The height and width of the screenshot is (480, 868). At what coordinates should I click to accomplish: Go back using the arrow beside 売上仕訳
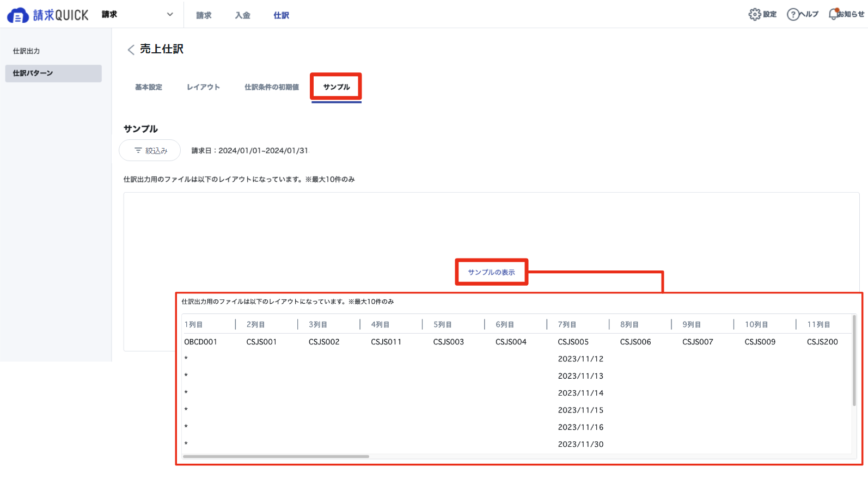[x=131, y=50]
